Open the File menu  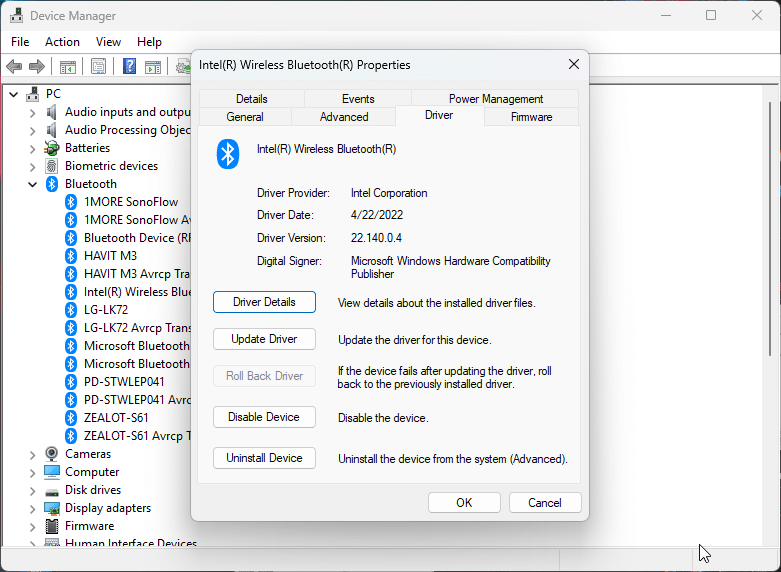pos(20,42)
